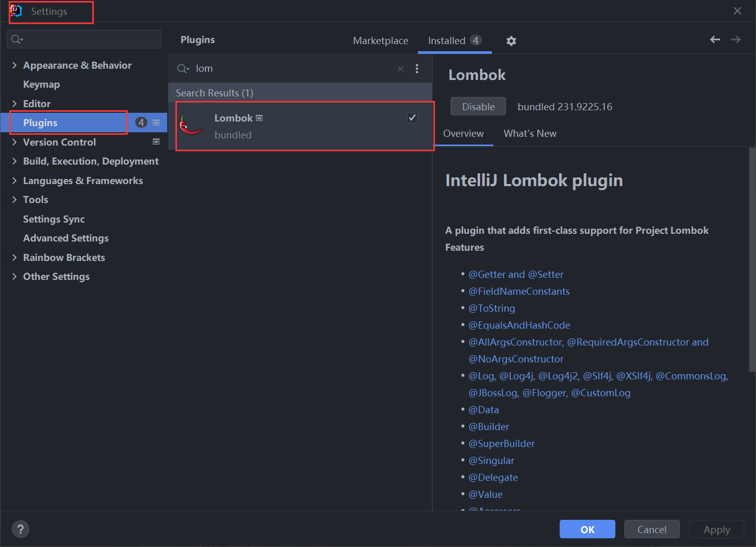Image resolution: width=756 pixels, height=547 pixels.
Task: Clear the plugin search text
Action: tap(401, 69)
